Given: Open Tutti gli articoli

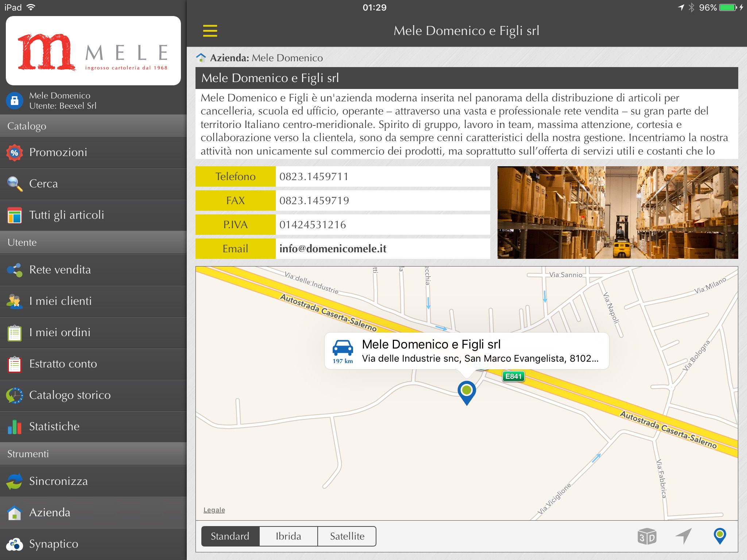Looking at the screenshot, I should click(93, 215).
